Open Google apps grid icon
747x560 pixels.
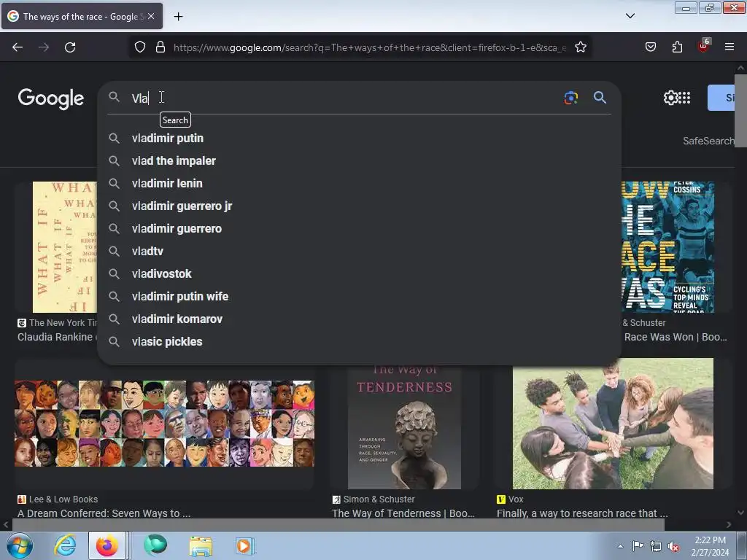[684, 98]
